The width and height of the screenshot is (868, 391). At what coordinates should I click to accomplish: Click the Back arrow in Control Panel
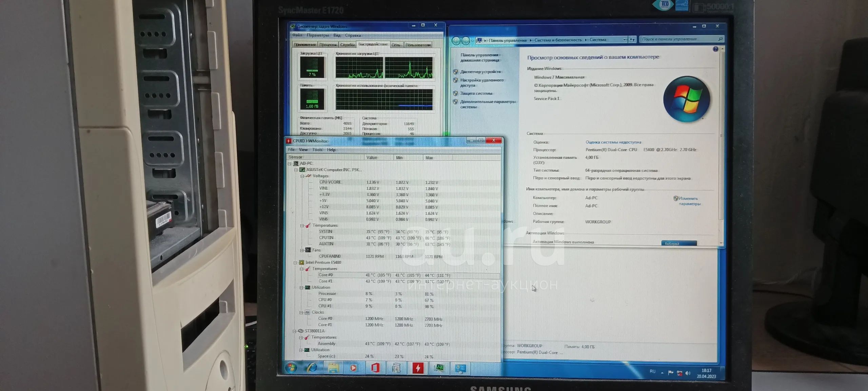tap(456, 41)
